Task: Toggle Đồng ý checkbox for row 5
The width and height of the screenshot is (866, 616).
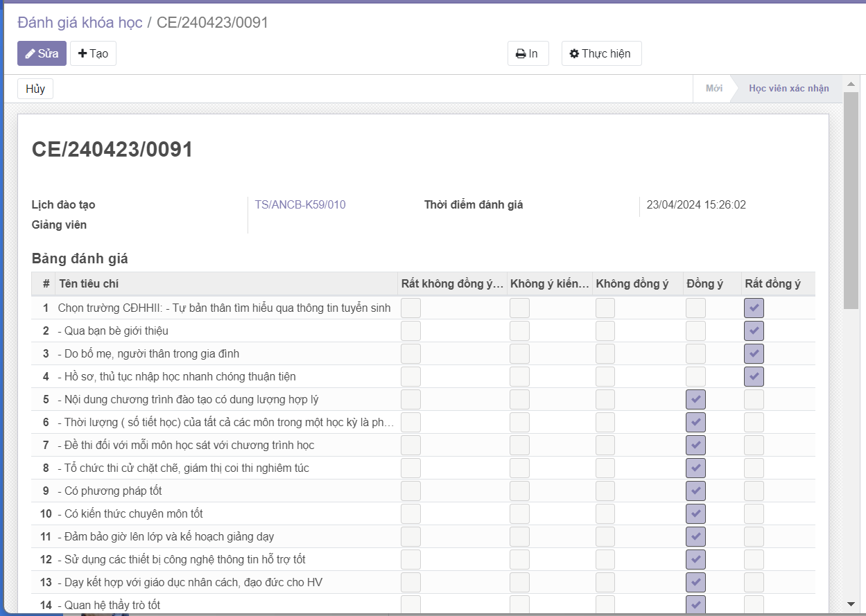Action: (x=695, y=399)
